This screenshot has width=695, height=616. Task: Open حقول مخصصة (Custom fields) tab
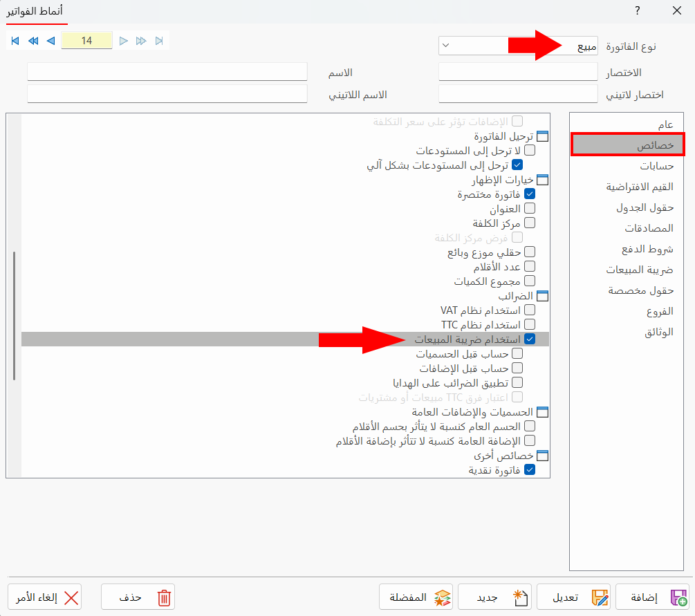click(627, 290)
